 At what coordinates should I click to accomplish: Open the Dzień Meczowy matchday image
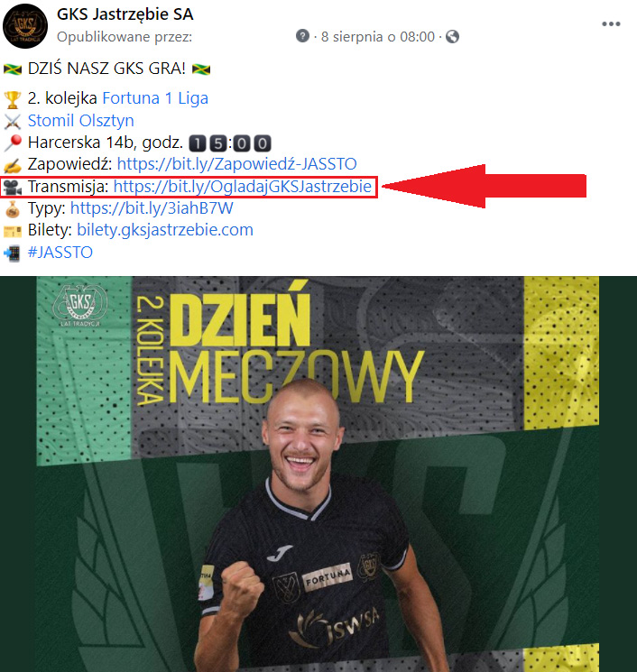coord(318,474)
